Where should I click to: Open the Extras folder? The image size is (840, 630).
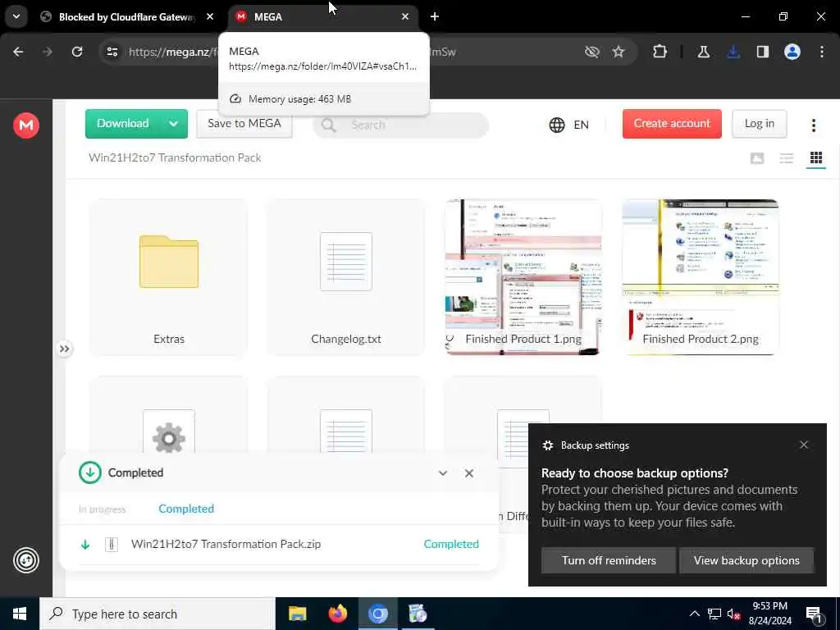coord(169,277)
